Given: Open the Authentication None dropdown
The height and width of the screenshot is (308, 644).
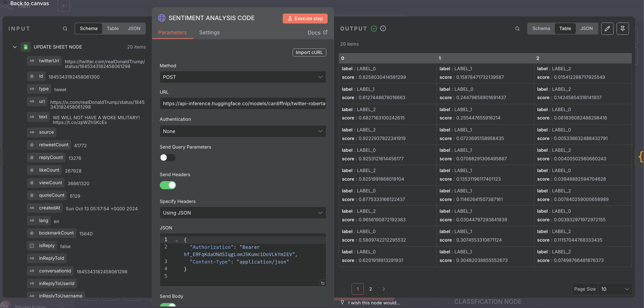Looking at the screenshot, I should pyautogui.click(x=242, y=131).
